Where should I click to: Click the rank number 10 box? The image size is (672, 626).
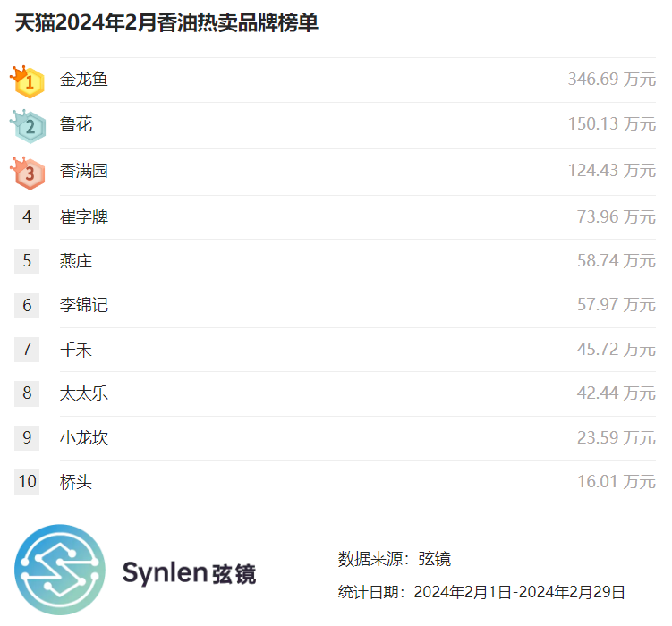coord(27,482)
